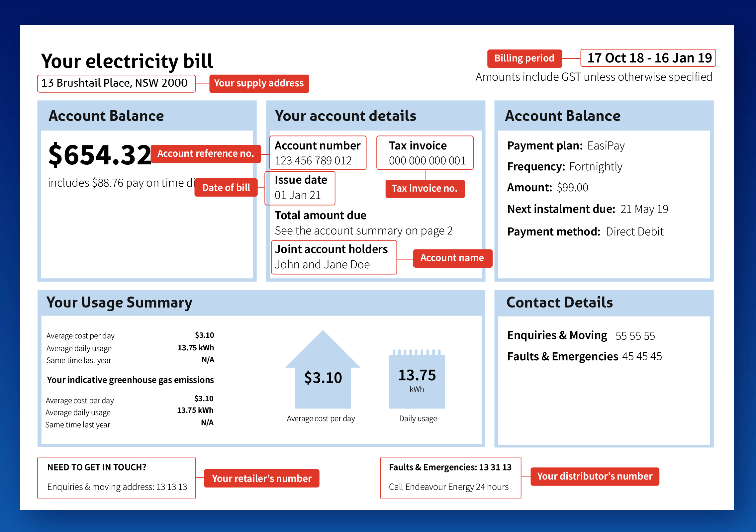756x532 pixels.
Task: Click the Tax invoice no. label
Action: (x=425, y=189)
